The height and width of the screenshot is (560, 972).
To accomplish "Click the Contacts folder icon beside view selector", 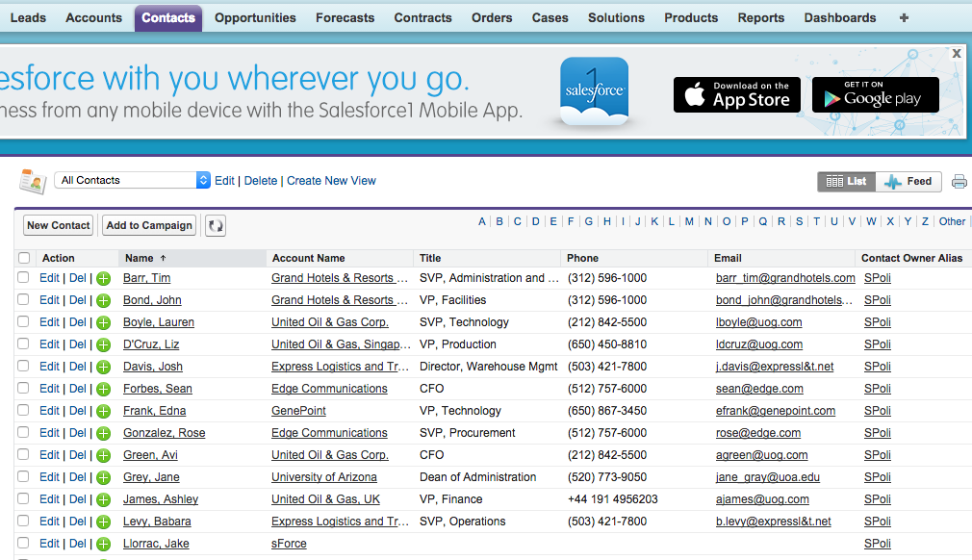I will click(33, 182).
